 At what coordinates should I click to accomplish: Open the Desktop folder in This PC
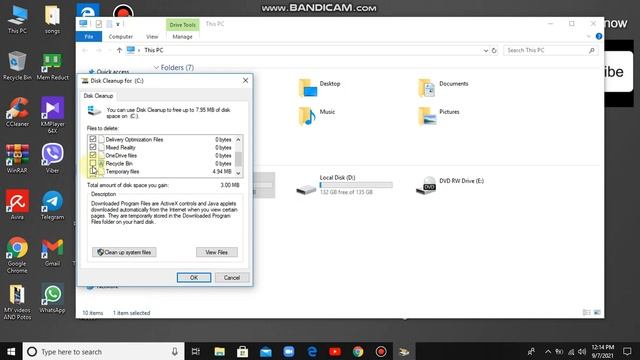[320, 87]
